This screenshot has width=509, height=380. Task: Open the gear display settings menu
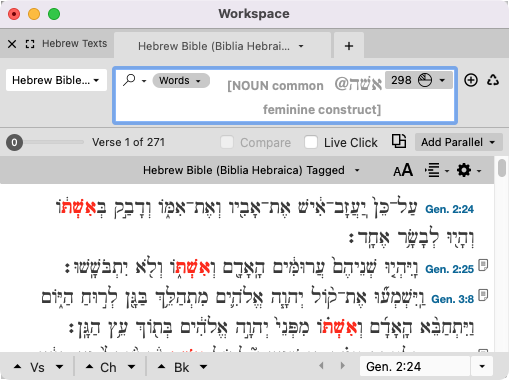[464, 170]
